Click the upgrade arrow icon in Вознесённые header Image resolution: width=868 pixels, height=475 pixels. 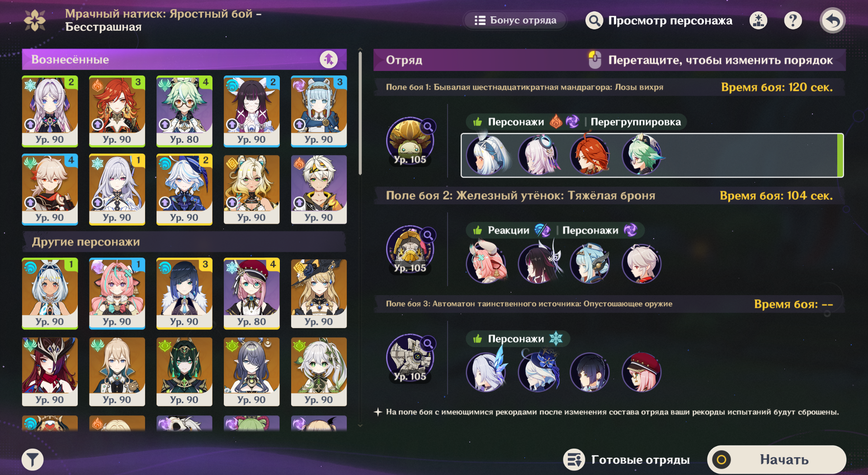329,59
